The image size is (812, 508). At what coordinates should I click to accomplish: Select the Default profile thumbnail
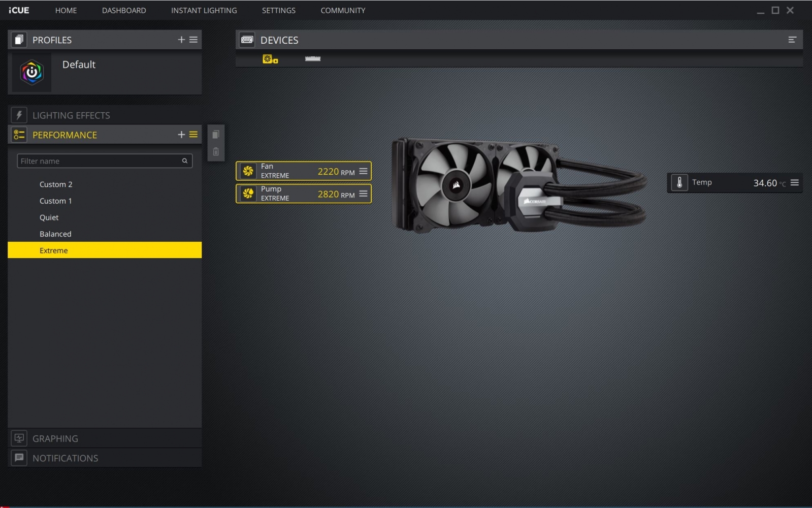[31, 72]
